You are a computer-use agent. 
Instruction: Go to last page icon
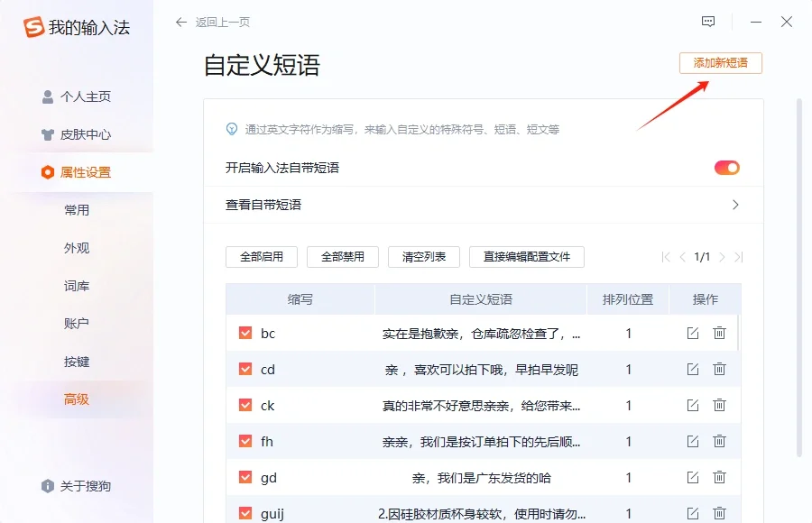click(x=739, y=257)
